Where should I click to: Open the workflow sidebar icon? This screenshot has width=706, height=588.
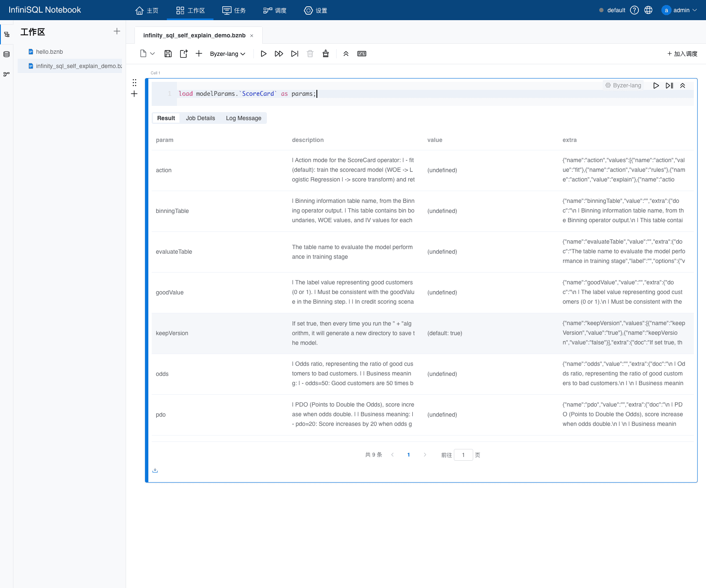coord(7,74)
